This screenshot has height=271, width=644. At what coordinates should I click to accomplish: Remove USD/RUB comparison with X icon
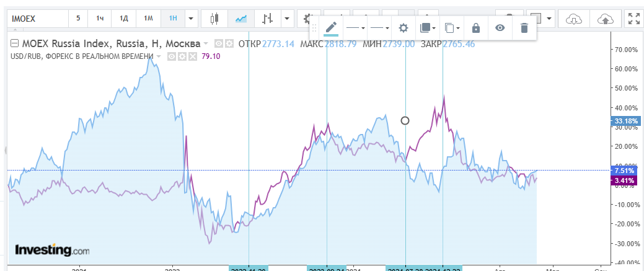click(x=192, y=56)
